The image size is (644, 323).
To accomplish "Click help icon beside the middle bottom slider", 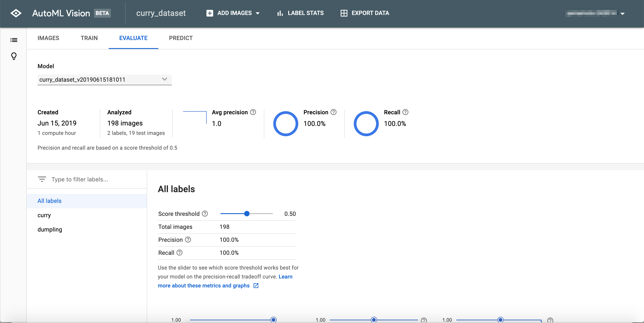I will [424, 320].
